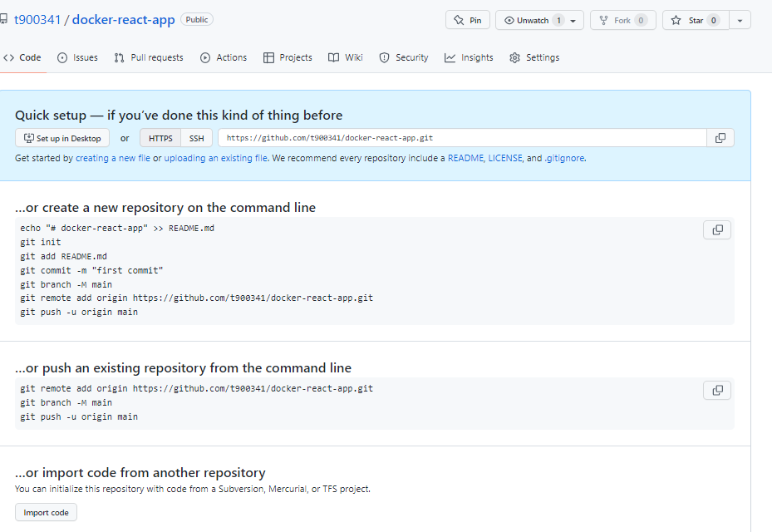Viewport: 772px width, 532px height.
Task: Click the 'git init' command line
Action: [41, 243]
